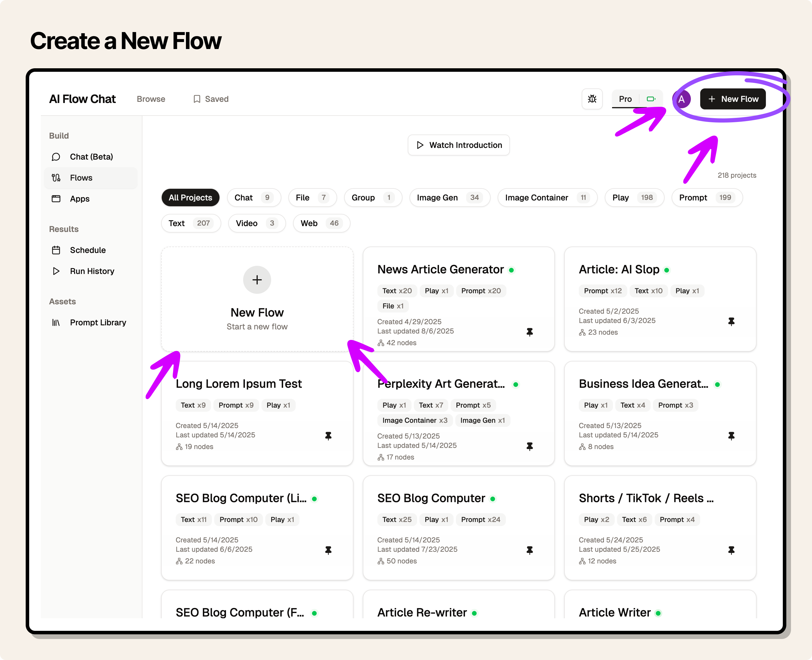
Task: Click the Schedule calendar icon
Action: [56, 250]
